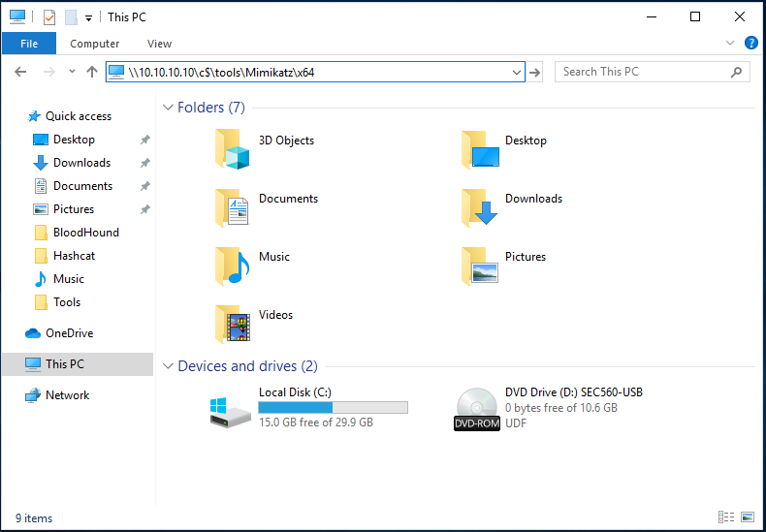Click the Properties quick access toolbar icon
Screen dimensions: 766x532
(x=49, y=17)
